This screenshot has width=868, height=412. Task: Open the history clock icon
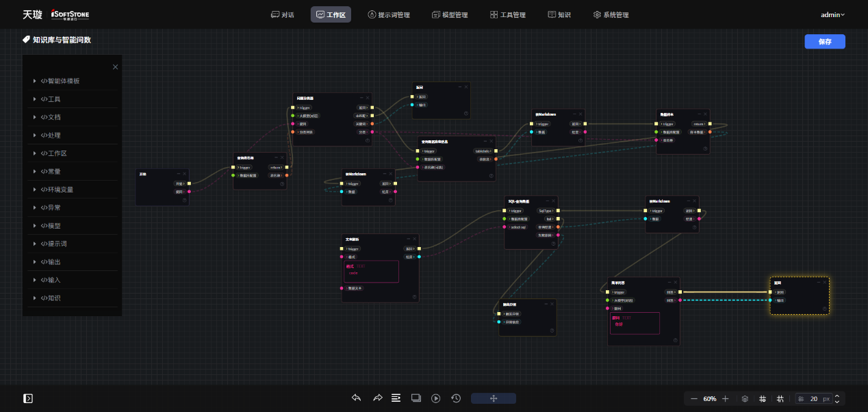[456, 398]
